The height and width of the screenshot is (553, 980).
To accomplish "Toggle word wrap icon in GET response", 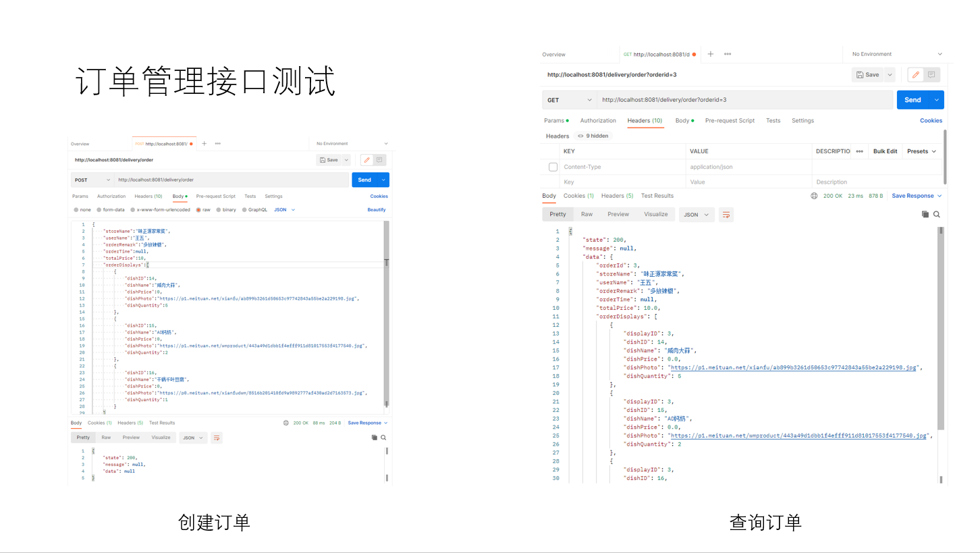I will point(726,215).
